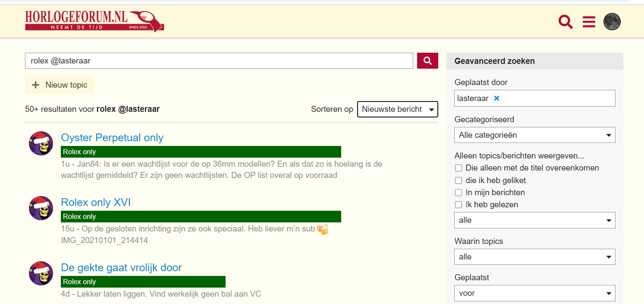This screenshot has width=644, height=304.
Task: Open the 'Nieuwste bericht' sort dropdown
Action: [398, 109]
